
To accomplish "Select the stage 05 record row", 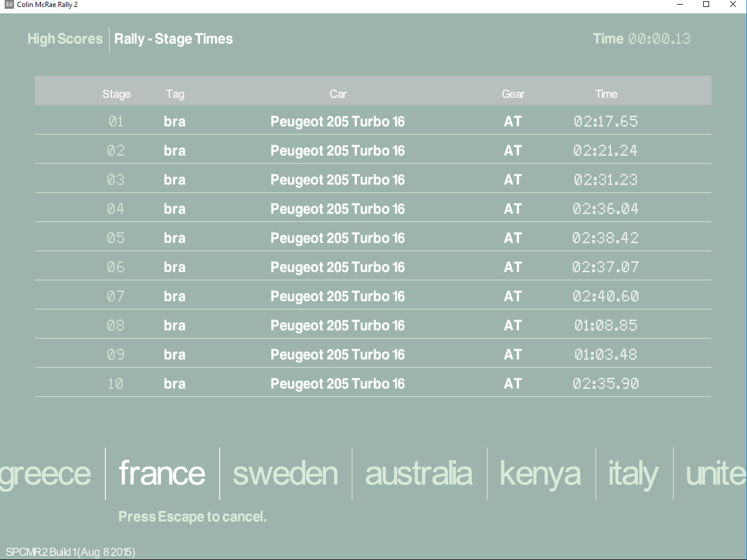I will tap(373, 238).
